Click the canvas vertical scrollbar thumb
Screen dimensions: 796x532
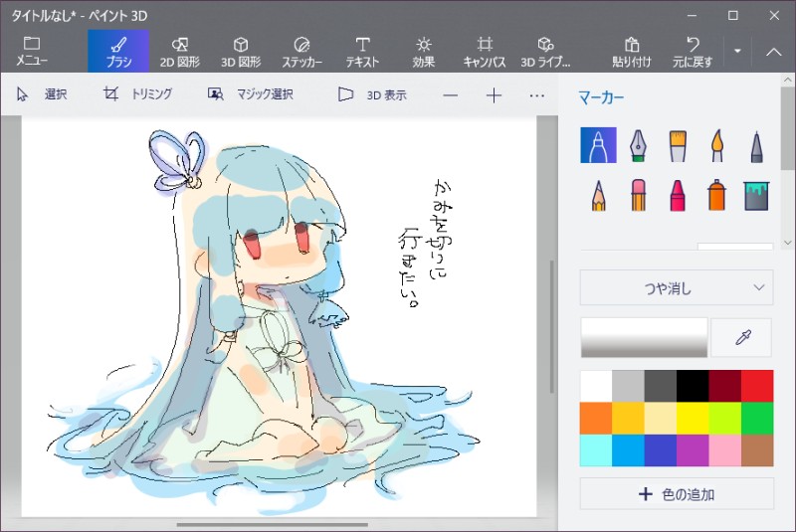[x=552, y=326]
